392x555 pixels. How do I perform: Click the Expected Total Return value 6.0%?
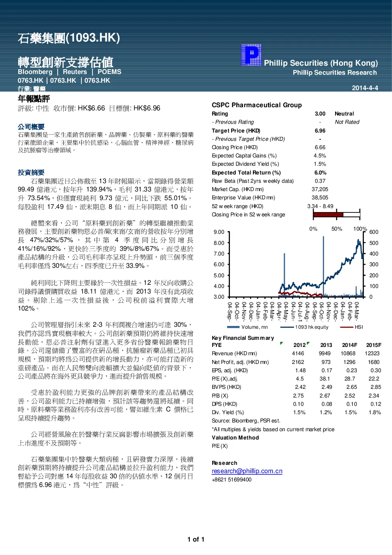[x=320, y=172]
